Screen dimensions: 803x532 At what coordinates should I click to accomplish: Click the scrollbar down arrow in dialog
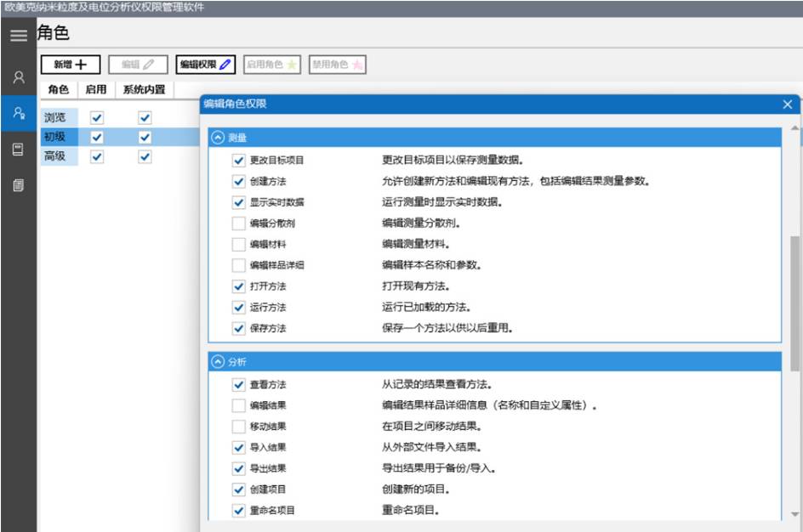click(794, 514)
